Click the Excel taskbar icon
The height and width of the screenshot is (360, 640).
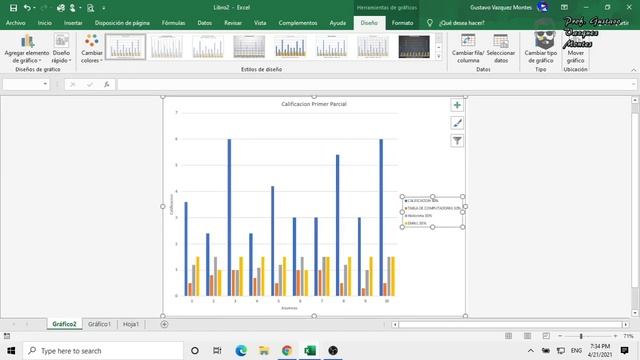coord(310,351)
